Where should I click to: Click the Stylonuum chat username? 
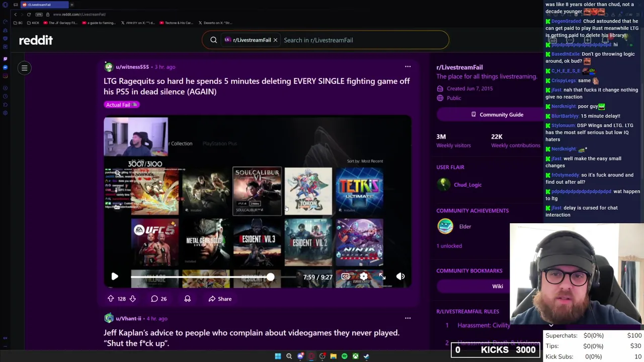click(563, 125)
